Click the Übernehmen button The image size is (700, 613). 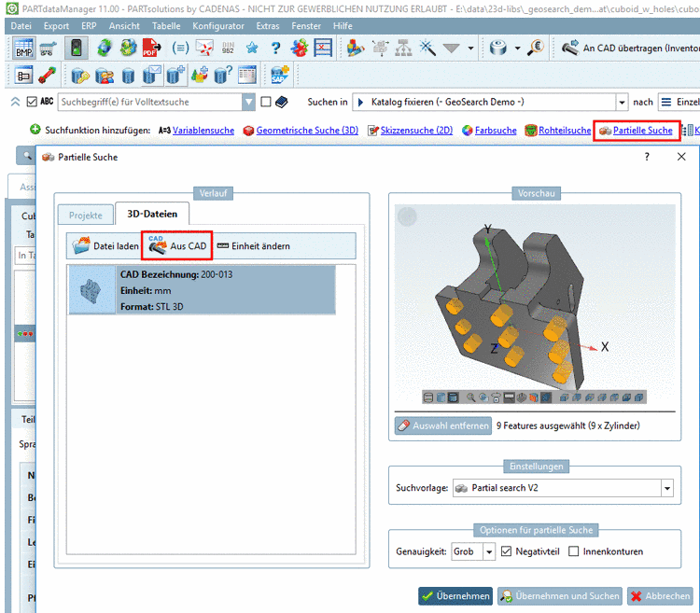(x=455, y=595)
